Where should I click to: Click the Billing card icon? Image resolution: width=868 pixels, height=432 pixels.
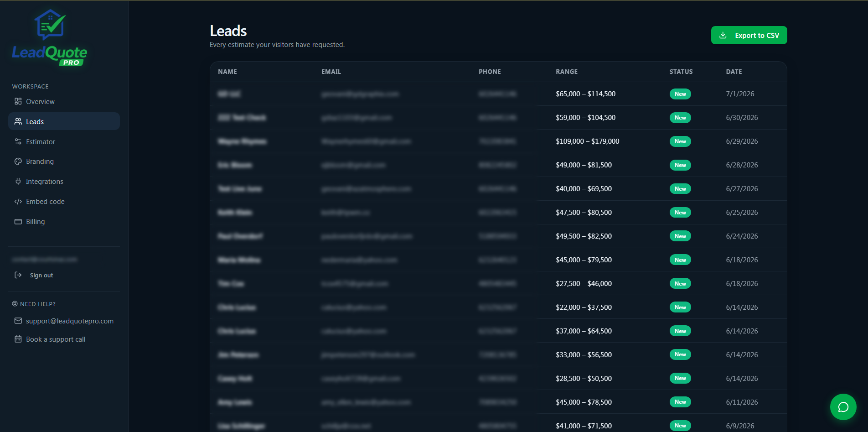click(18, 222)
